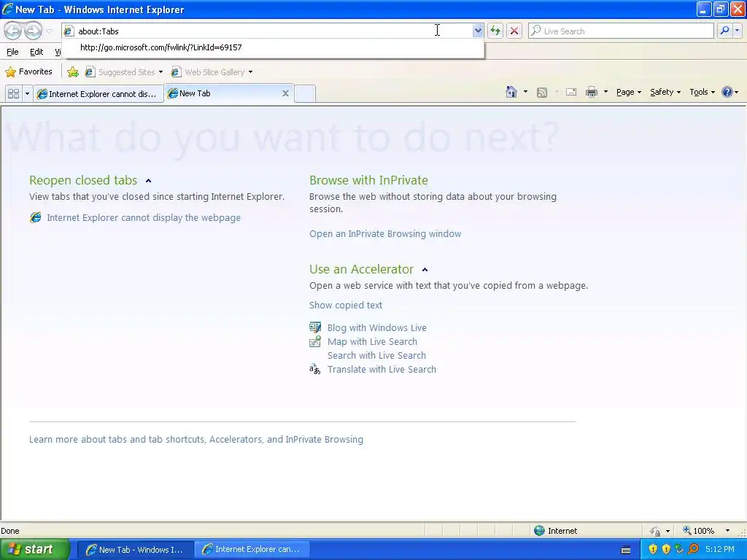Click the Help question mark icon

click(727, 92)
